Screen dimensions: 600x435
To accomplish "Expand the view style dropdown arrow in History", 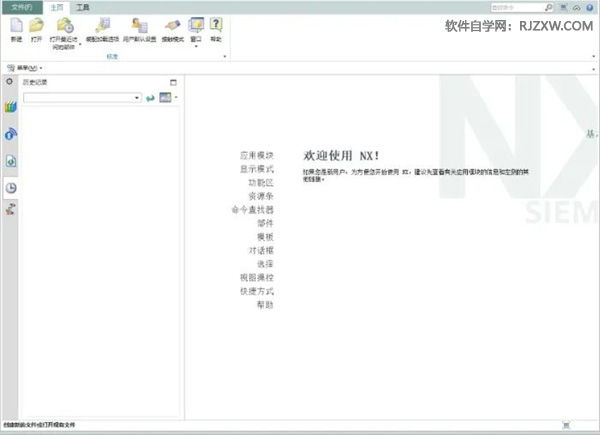I will 176,98.
